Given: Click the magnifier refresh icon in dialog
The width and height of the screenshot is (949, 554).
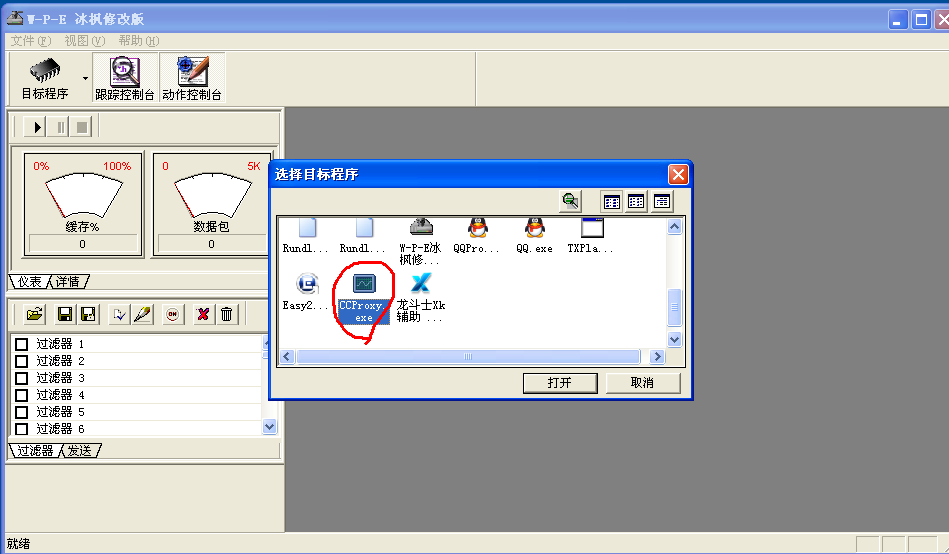Looking at the screenshot, I should 570,201.
